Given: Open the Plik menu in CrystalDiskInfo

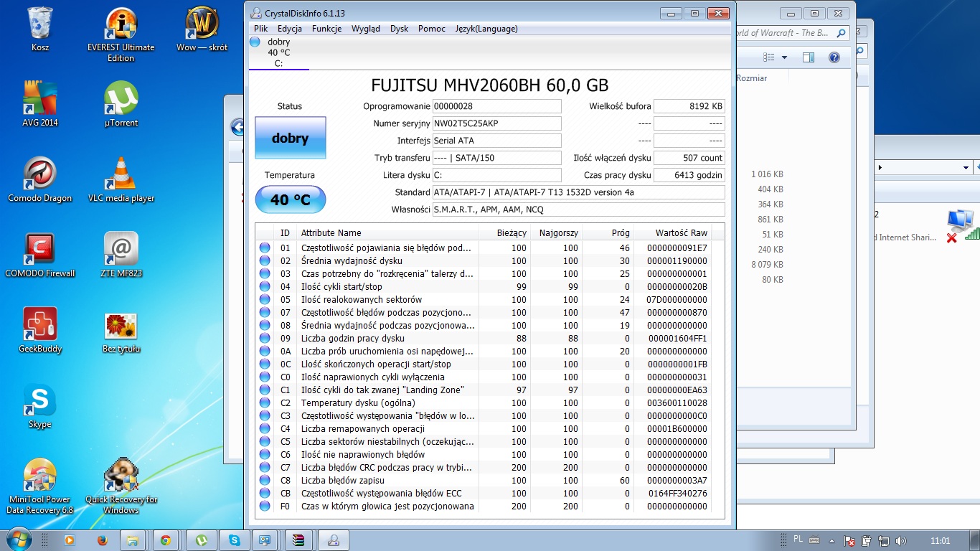Looking at the screenshot, I should 260,29.
